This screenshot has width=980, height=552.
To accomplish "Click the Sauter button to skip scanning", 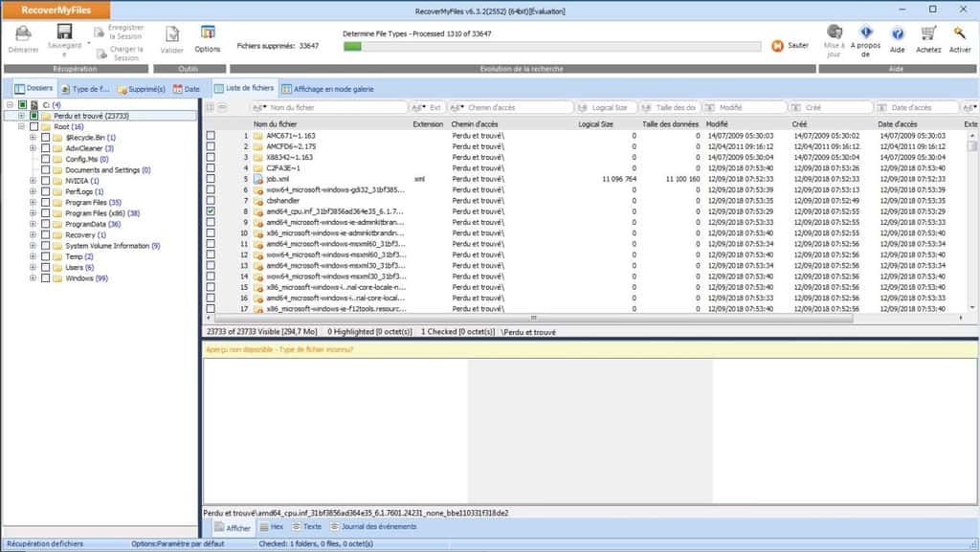I will click(x=794, y=44).
